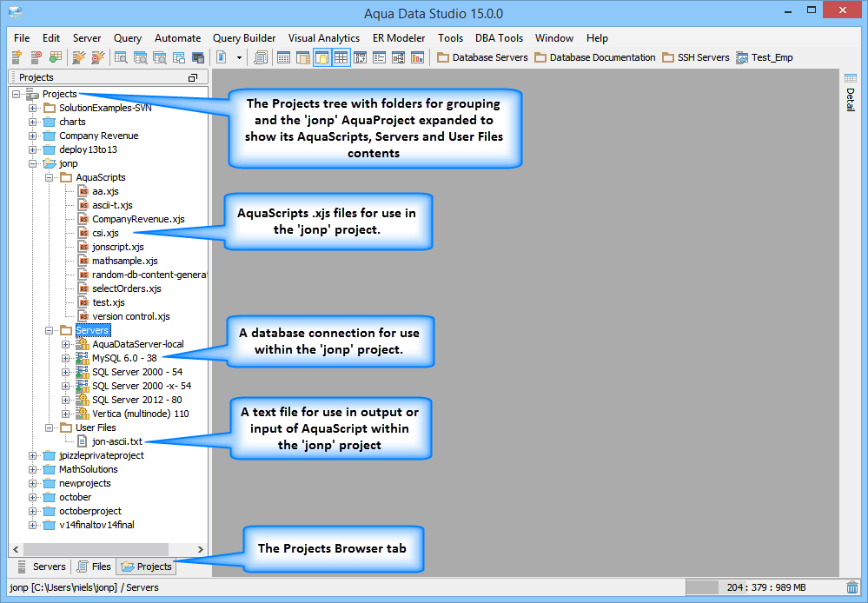Screen dimensions: 868x603
Task: Collapse the jonp project node
Action: pyautogui.click(x=33, y=163)
